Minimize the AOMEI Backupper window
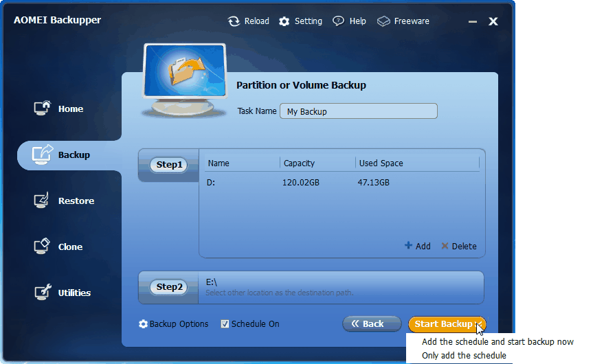This screenshot has width=593, height=364. click(x=473, y=22)
